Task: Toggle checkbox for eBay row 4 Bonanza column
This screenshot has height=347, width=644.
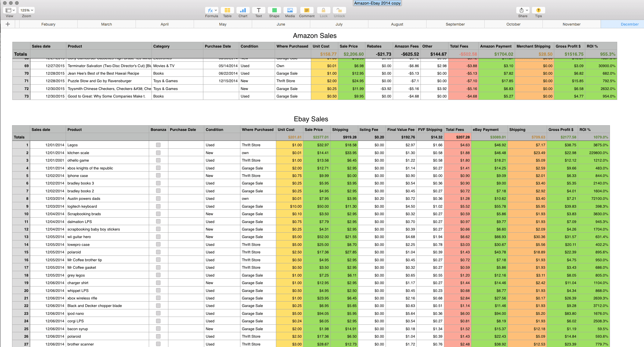Action: click(158, 168)
